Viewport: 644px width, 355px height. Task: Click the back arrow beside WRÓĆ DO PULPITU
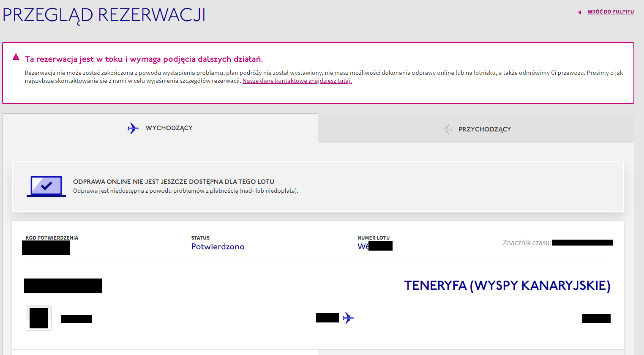point(580,12)
